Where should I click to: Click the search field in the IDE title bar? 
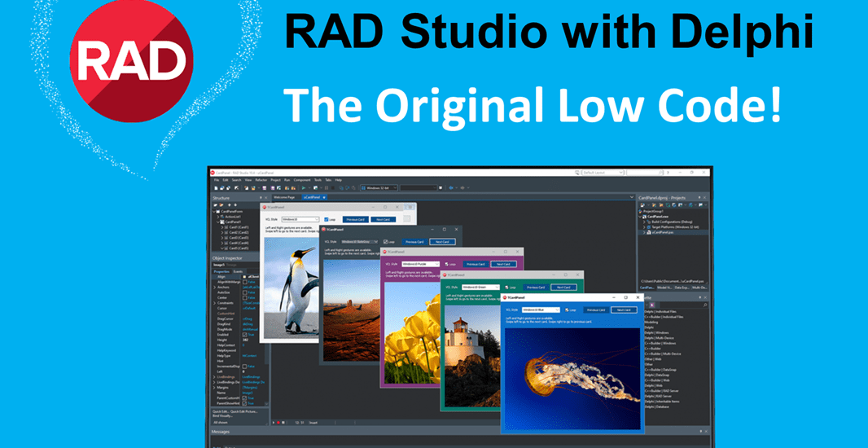click(x=645, y=173)
